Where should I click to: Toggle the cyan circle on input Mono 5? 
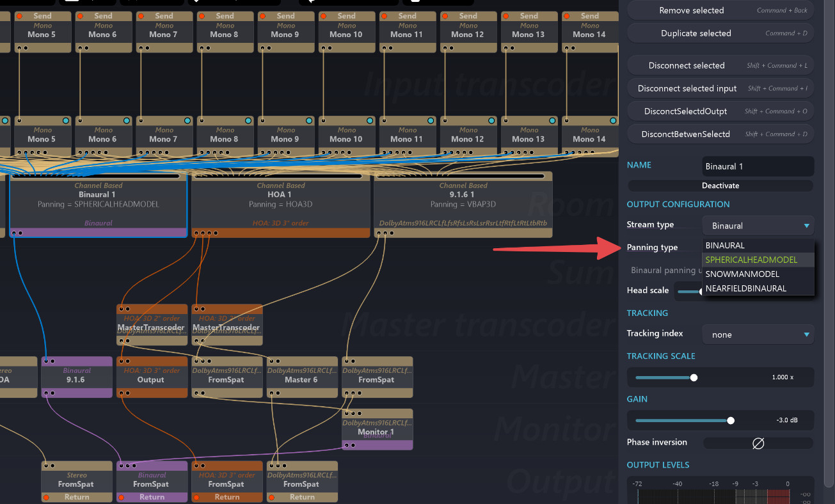pyautogui.click(x=65, y=120)
